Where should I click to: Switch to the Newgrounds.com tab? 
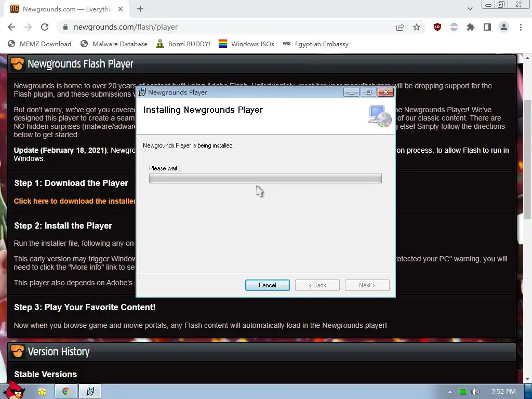click(66, 9)
